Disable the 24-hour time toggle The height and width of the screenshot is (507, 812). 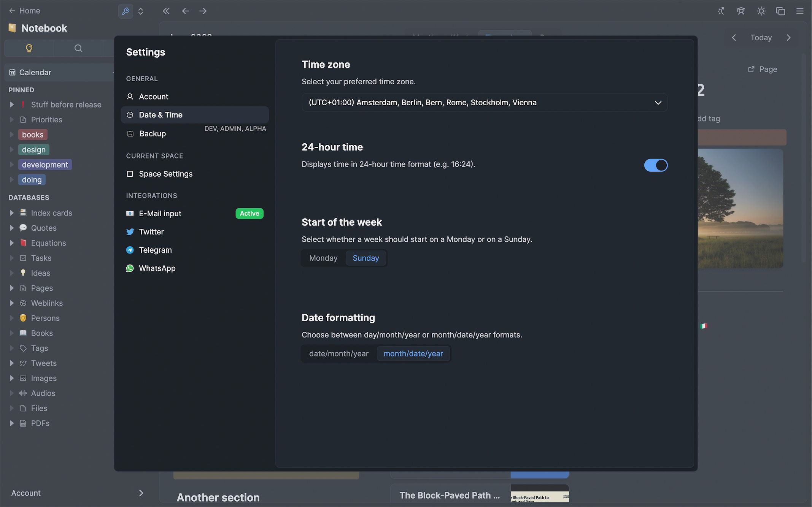click(656, 165)
